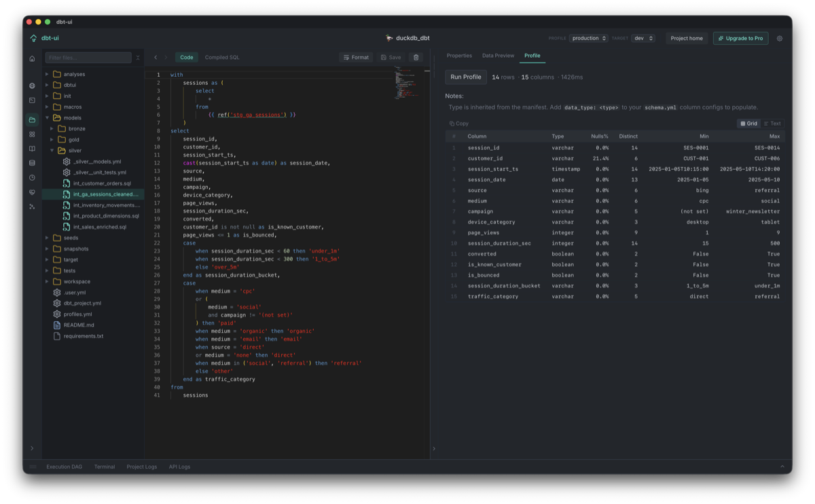Click the ref stg_ga_sessions link in code
The width and height of the screenshot is (815, 504).
click(252, 115)
